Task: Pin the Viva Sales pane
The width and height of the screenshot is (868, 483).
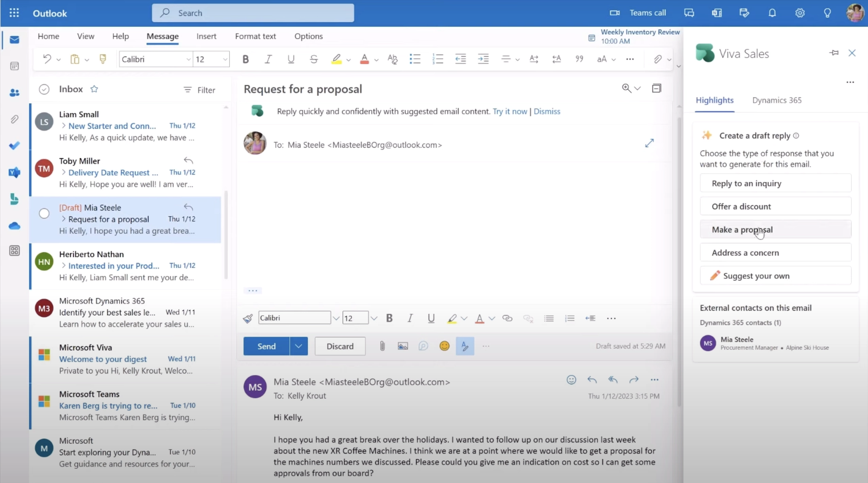Action: (x=834, y=53)
